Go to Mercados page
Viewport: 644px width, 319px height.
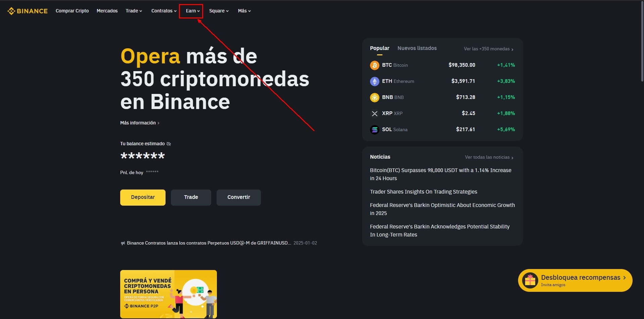(x=107, y=11)
